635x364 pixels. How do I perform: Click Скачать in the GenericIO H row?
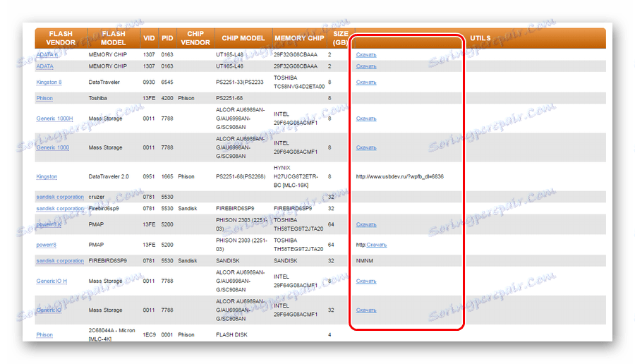coord(366,281)
